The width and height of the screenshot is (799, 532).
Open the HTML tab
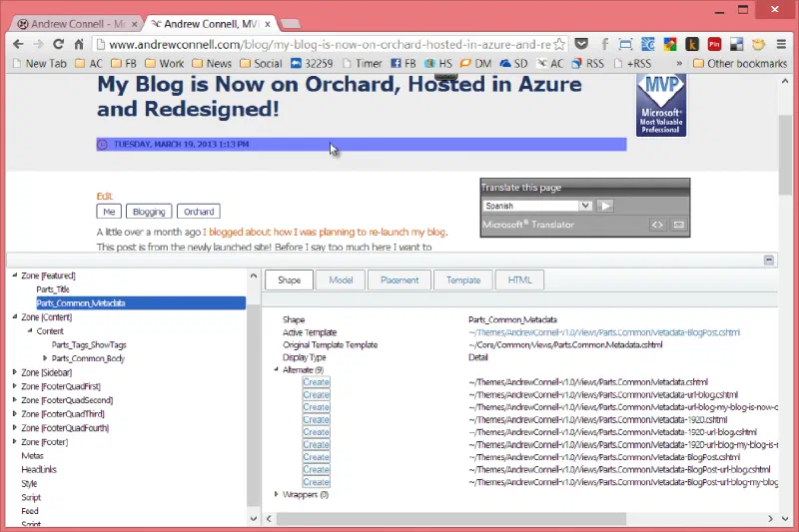[x=519, y=280]
